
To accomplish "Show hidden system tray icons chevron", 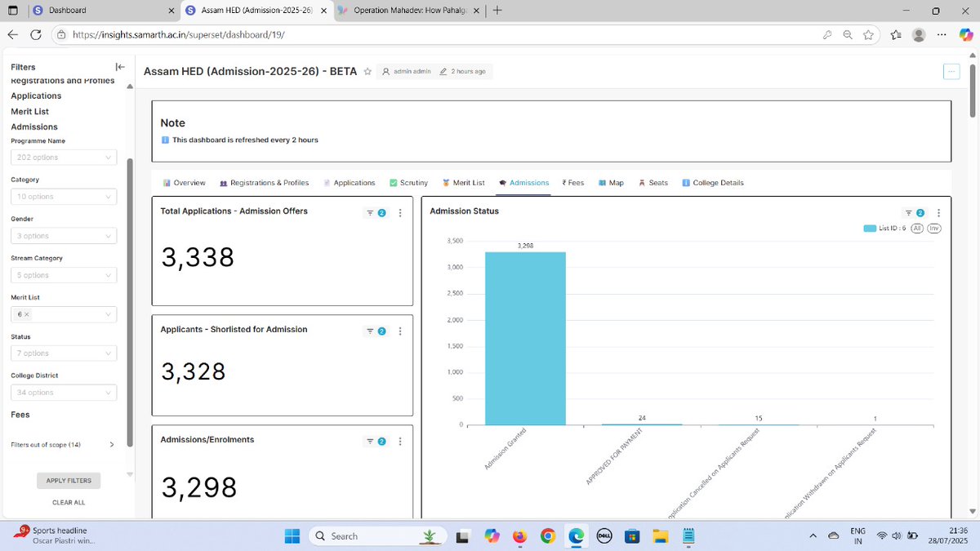I will tap(813, 535).
